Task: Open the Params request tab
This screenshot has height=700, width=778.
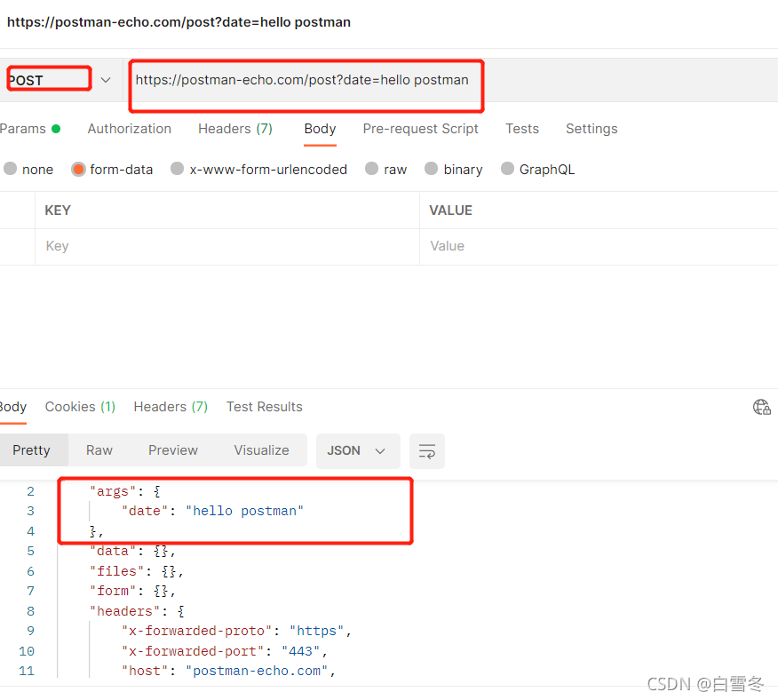Action: coord(30,129)
